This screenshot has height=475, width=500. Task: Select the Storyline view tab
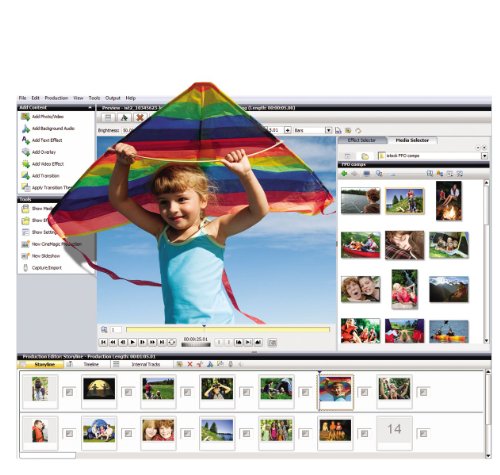click(41, 365)
